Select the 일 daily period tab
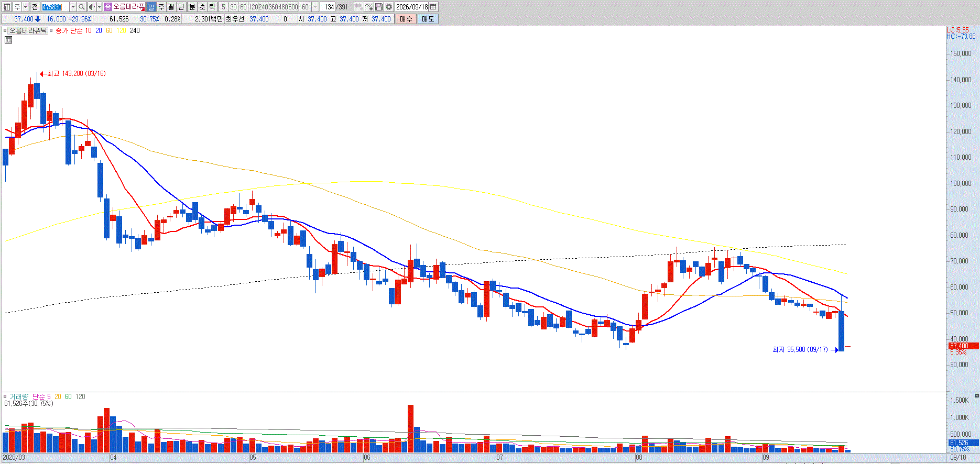The height and width of the screenshot is (464, 980). coord(151,7)
